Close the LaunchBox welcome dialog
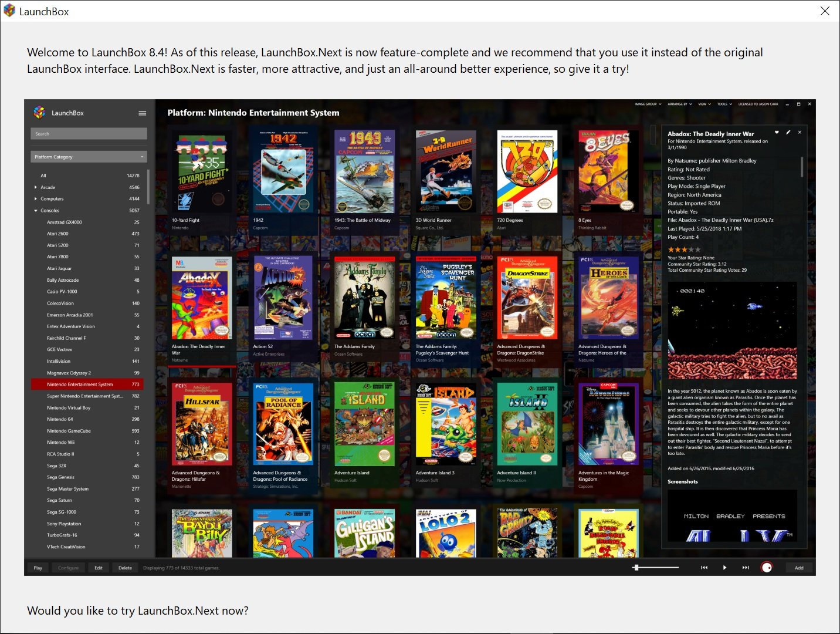The height and width of the screenshot is (634, 840). click(825, 11)
